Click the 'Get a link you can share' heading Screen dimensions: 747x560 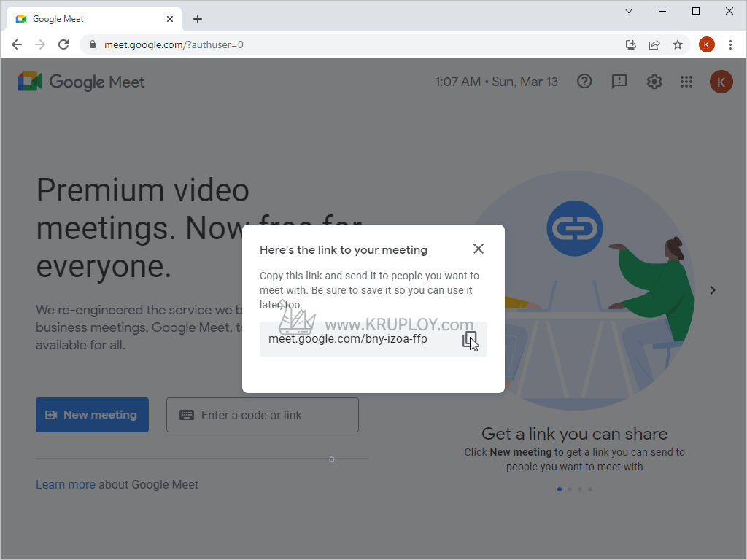click(575, 434)
